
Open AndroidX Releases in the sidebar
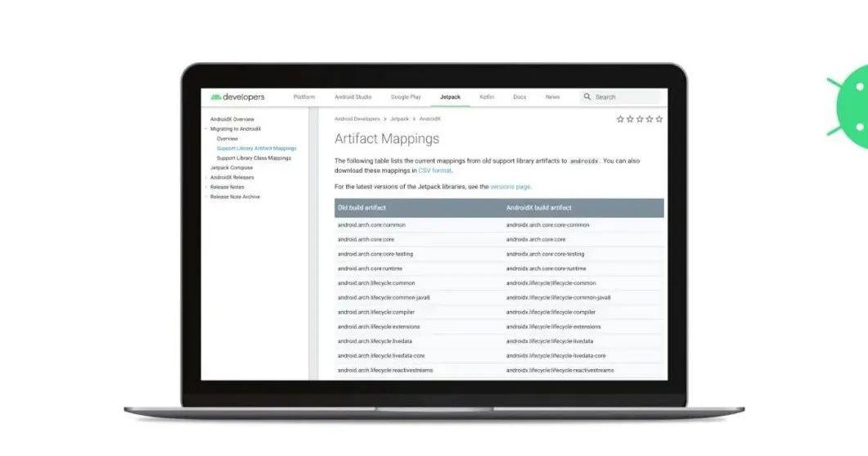pyautogui.click(x=232, y=178)
